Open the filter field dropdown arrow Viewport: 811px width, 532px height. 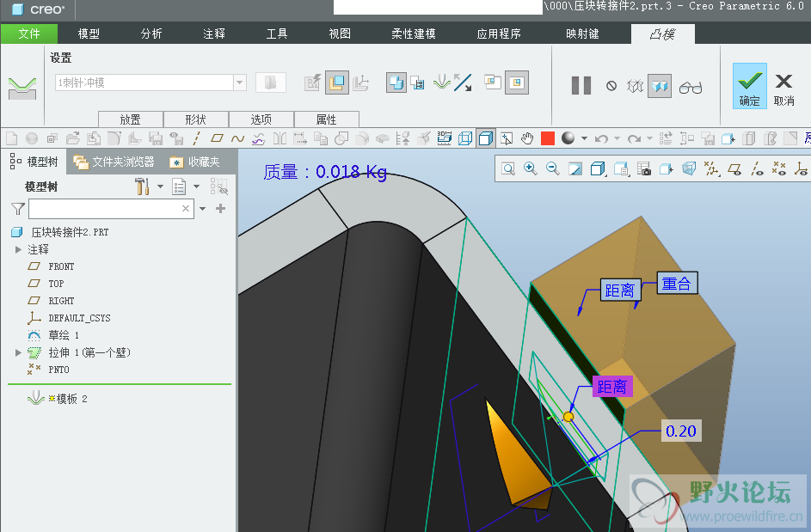point(203,208)
